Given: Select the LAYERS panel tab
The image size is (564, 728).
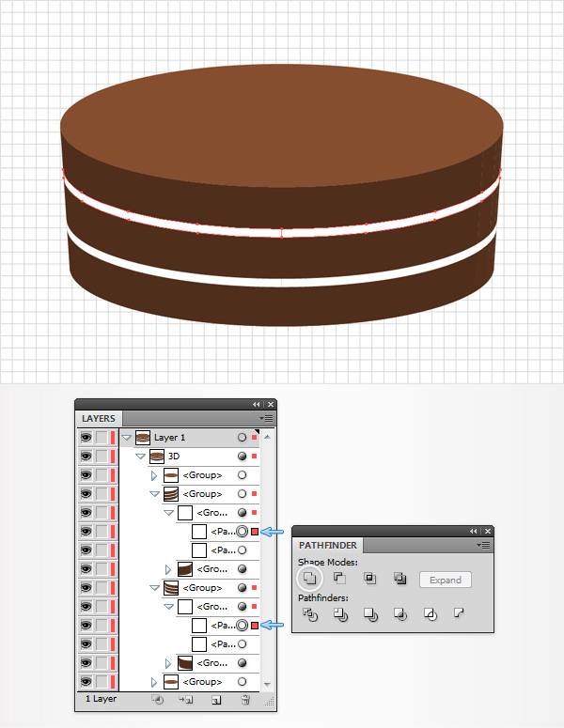Looking at the screenshot, I should (x=99, y=418).
